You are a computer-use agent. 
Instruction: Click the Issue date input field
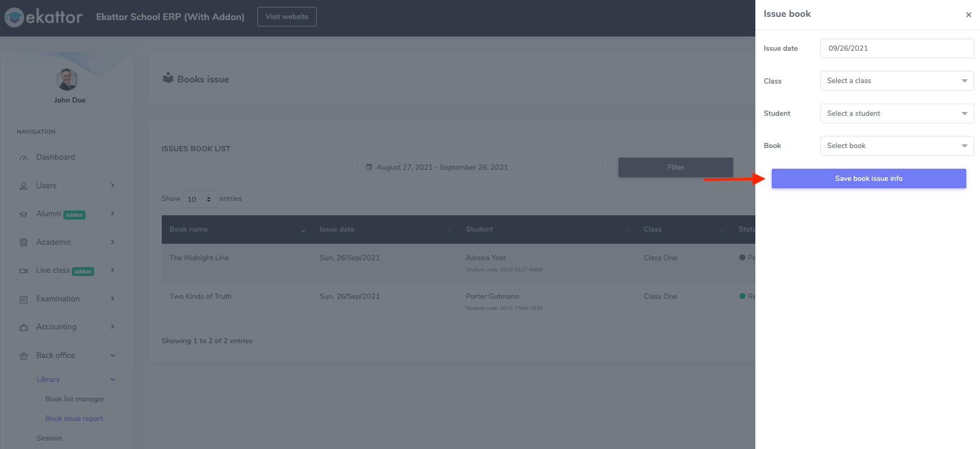tap(896, 48)
